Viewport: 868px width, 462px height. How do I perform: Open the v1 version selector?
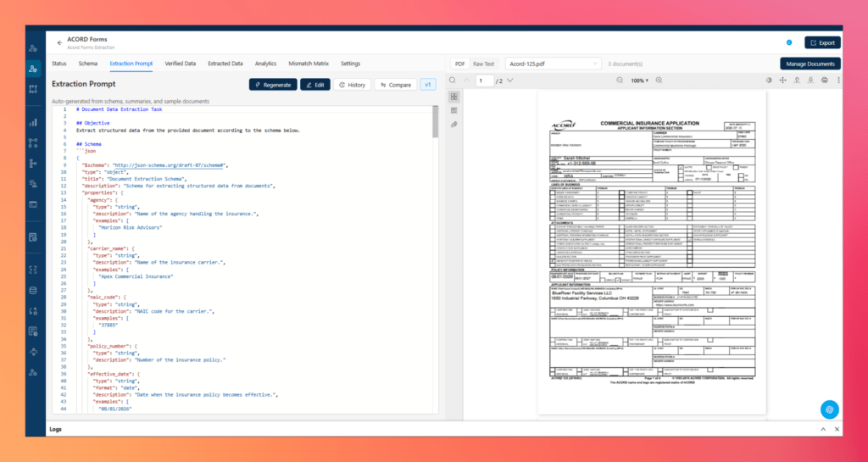tap(428, 85)
